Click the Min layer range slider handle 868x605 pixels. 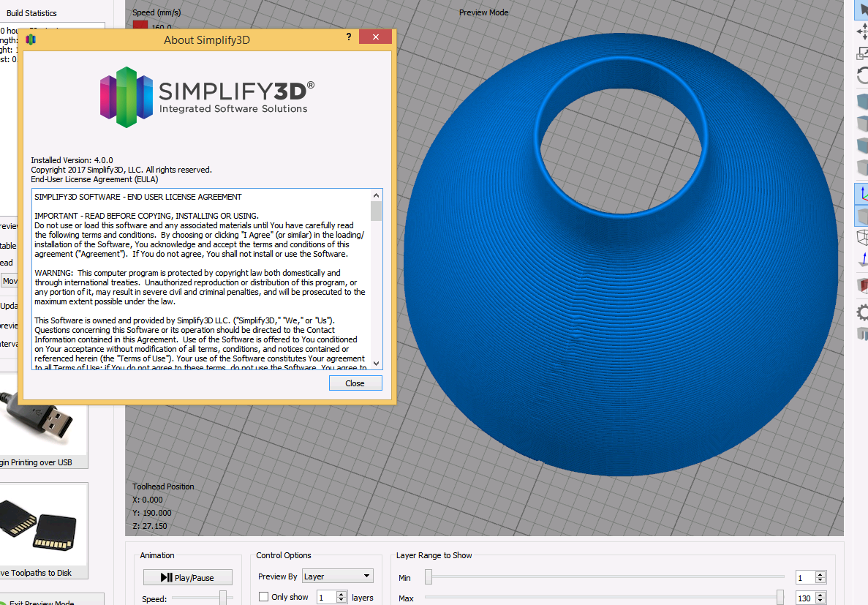[429, 577]
